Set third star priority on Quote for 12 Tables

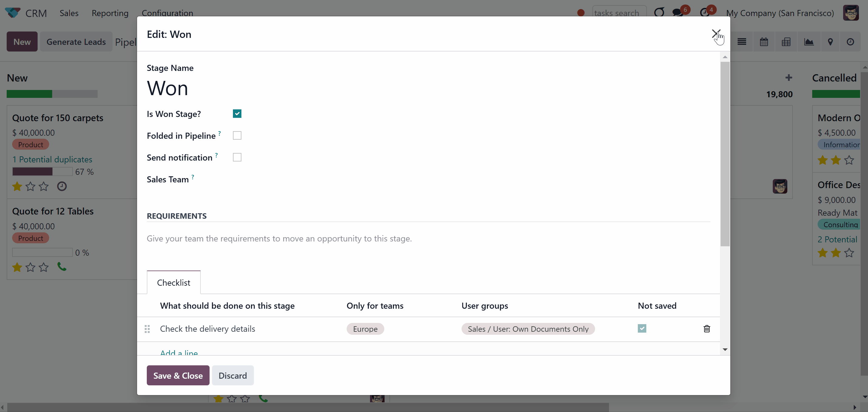(x=43, y=267)
